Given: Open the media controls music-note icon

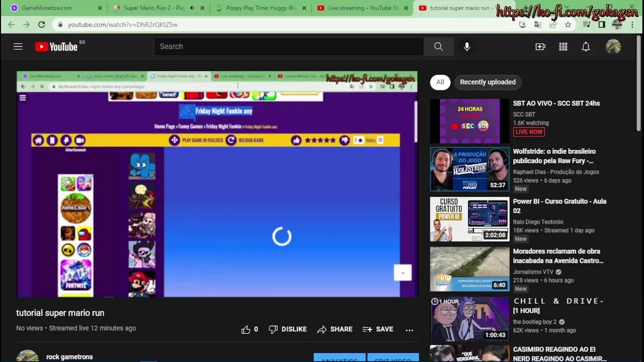Looking at the screenshot, I should (587, 24).
